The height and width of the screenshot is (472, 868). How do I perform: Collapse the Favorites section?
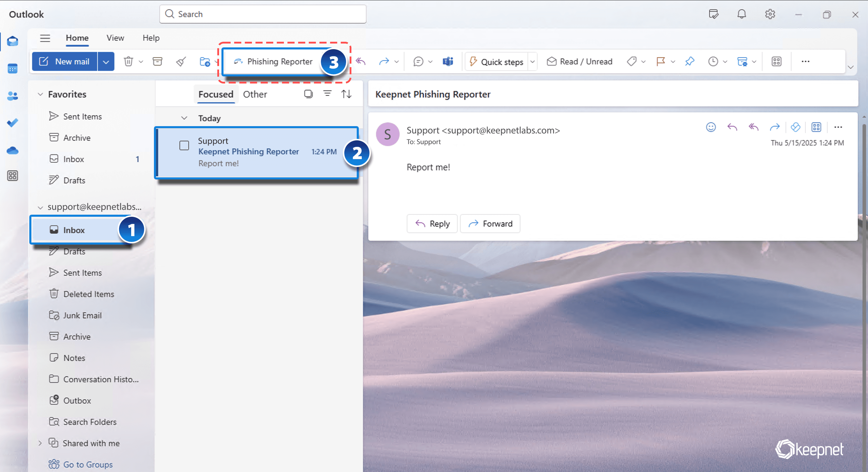[41, 94]
